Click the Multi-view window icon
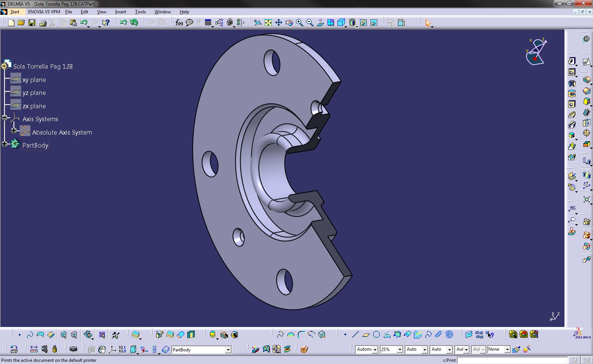This screenshot has height=364, width=593. point(331,23)
